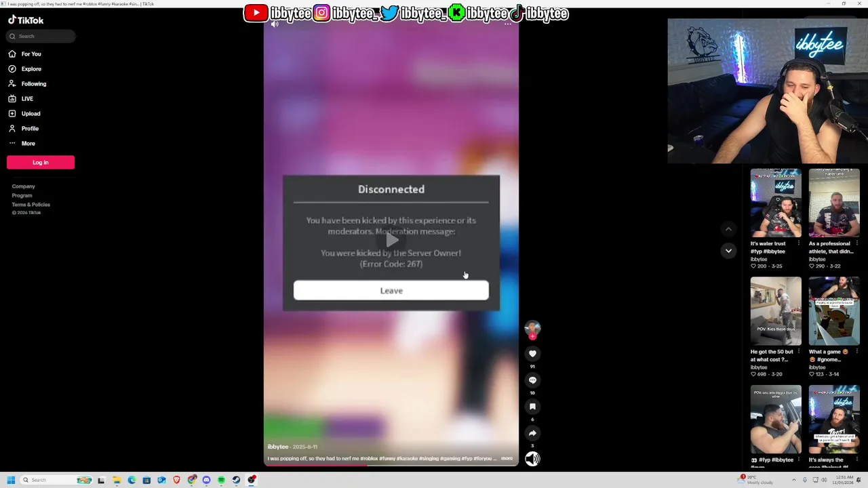This screenshot has height=488, width=868.
Task: Open 'It's water trust' video thumbnail
Action: (776, 203)
